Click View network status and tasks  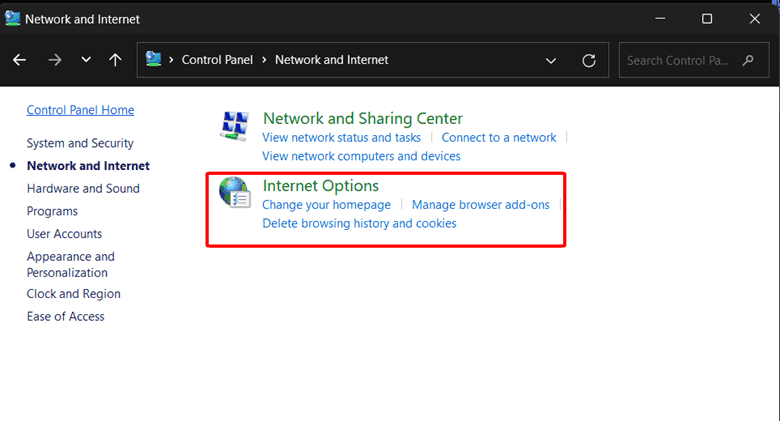(x=341, y=137)
